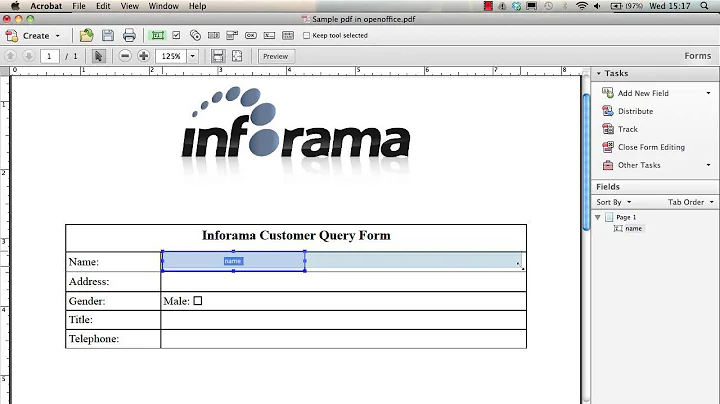Toggle the Male checkbox on form
The width and height of the screenshot is (720, 404).
(x=198, y=301)
